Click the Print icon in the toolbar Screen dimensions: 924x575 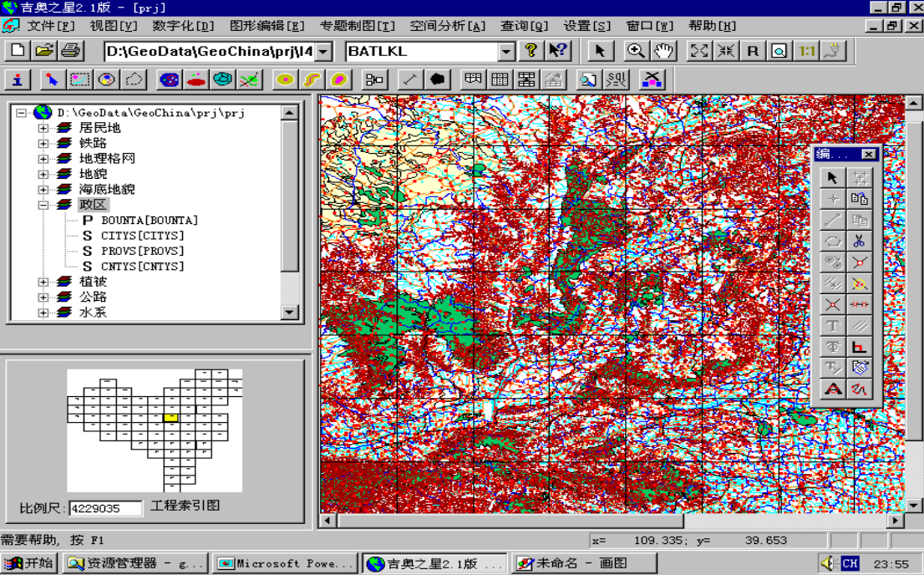tap(71, 51)
